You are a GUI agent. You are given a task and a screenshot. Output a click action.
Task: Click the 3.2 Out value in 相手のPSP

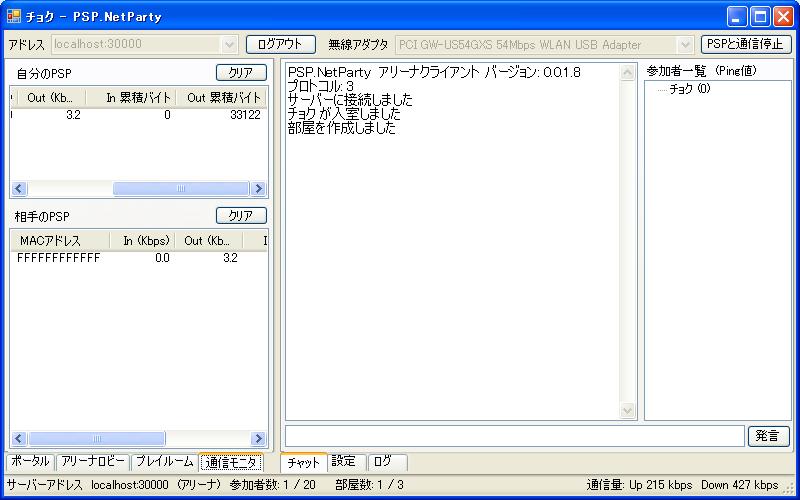[x=230, y=258]
